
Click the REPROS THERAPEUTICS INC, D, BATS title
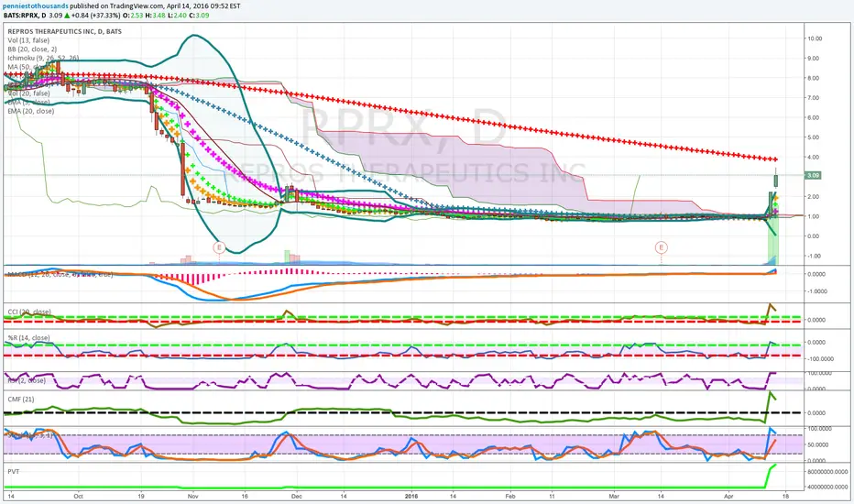[65, 31]
